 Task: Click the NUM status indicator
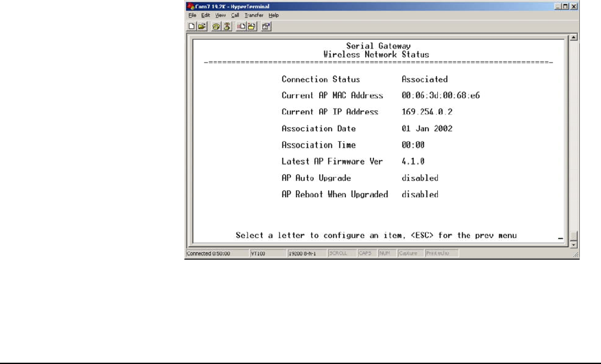click(x=387, y=254)
